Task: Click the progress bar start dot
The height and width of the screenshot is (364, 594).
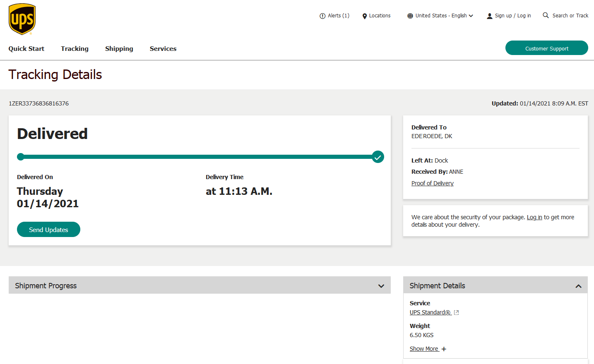Action: point(20,157)
